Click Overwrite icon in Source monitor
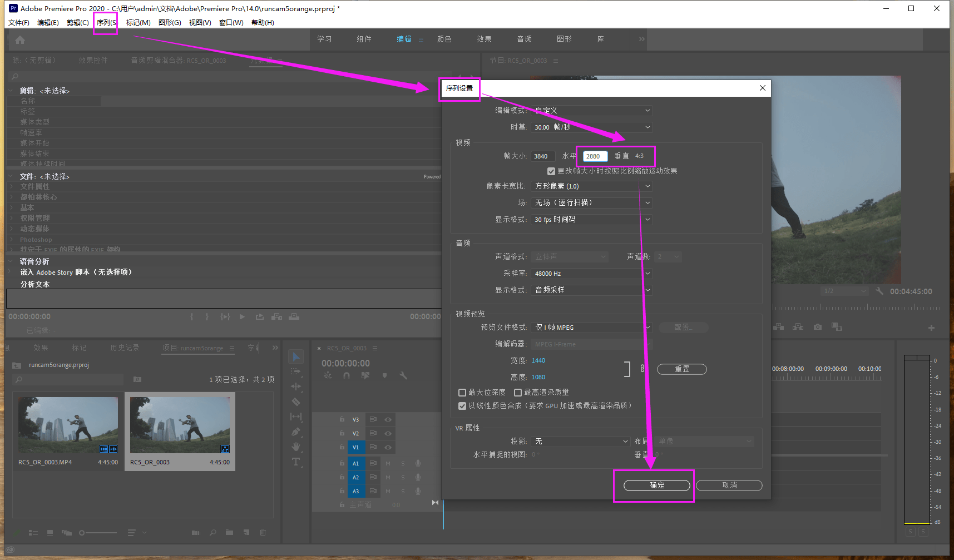Image resolution: width=954 pixels, height=560 pixels. [x=294, y=316]
